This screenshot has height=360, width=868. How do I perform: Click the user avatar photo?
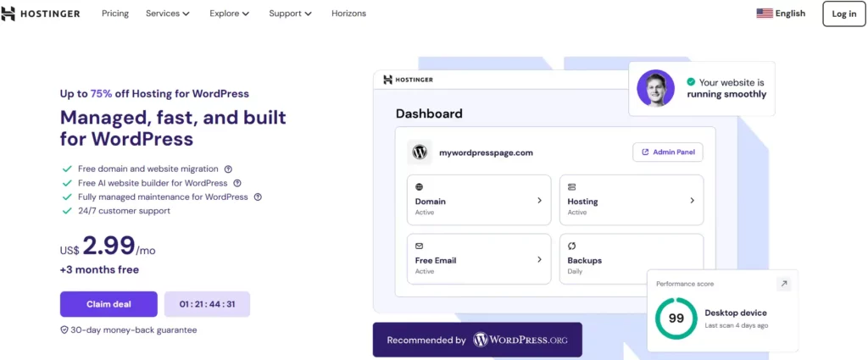(655, 88)
